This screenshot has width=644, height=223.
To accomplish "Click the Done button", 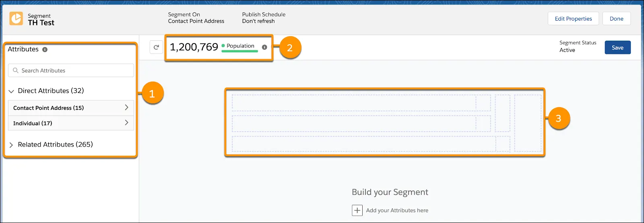I will pyautogui.click(x=616, y=19).
